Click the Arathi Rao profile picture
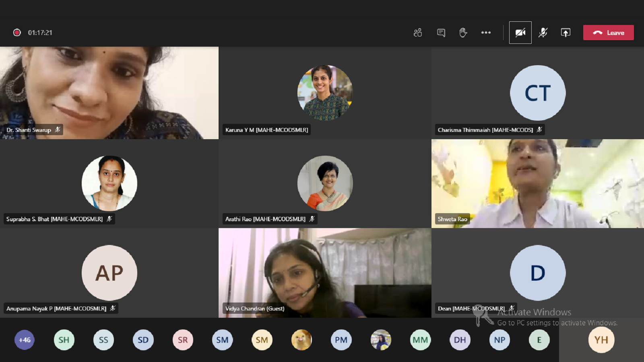 coord(325,183)
